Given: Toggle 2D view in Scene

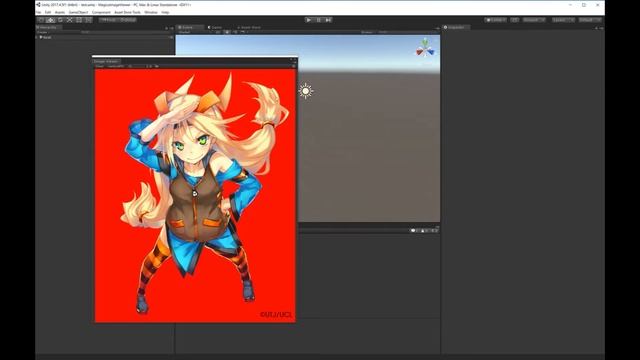Looking at the screenshot, I should click(x=218, y=32).
